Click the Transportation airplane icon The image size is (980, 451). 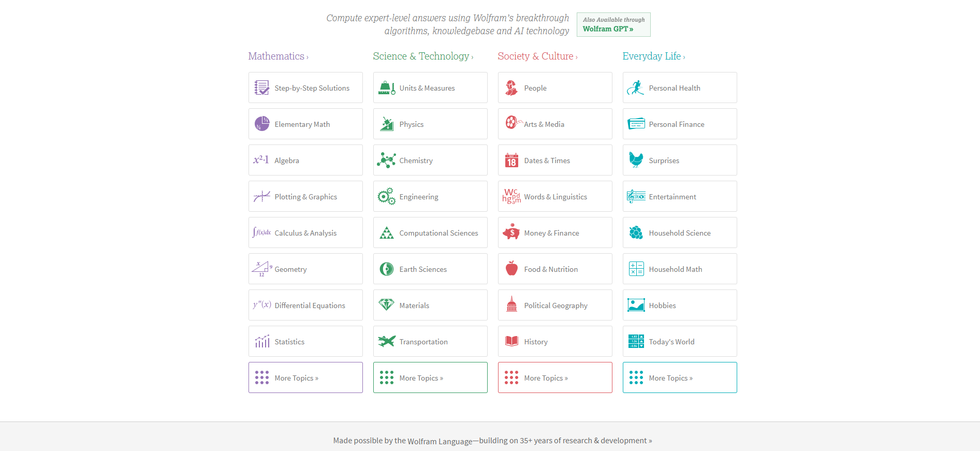pyautogui.click(x=386, y=341)
